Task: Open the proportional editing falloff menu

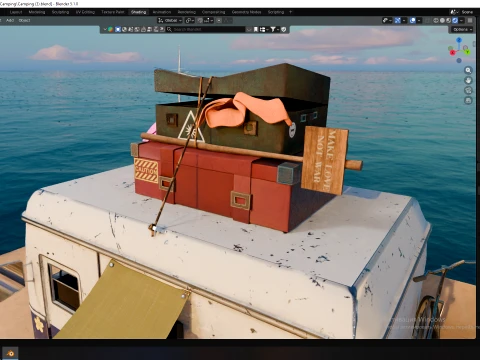Action: coord(228,20)
